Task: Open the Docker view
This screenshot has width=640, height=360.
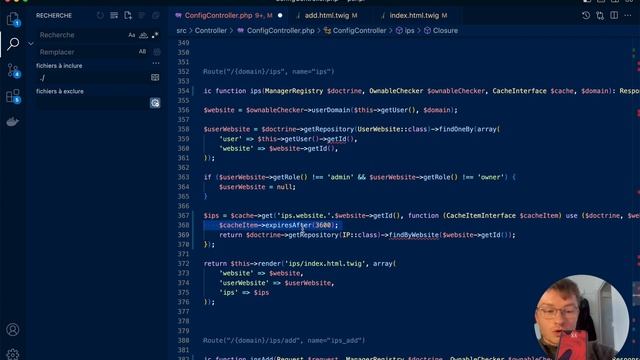Action: coord(13,122)
